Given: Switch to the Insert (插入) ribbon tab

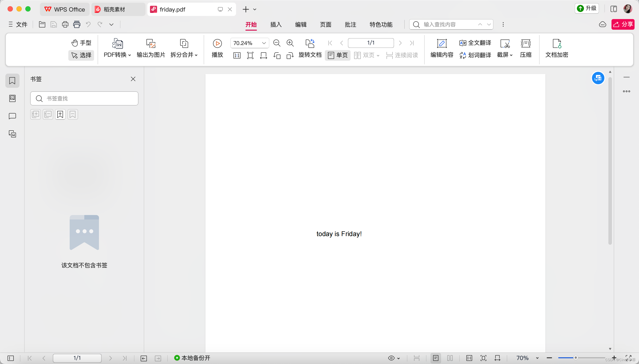Looking at the screenshot, I should [x=276, y=25].
